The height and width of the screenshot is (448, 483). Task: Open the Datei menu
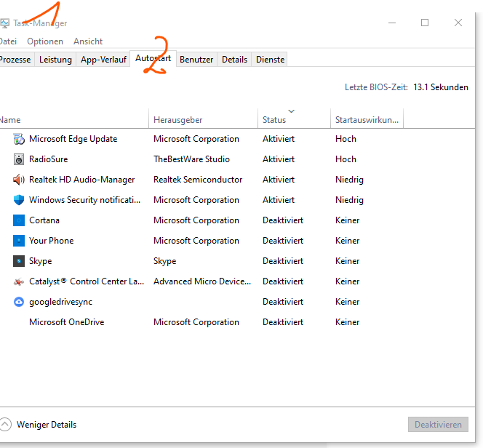click(x=8, y=41)
